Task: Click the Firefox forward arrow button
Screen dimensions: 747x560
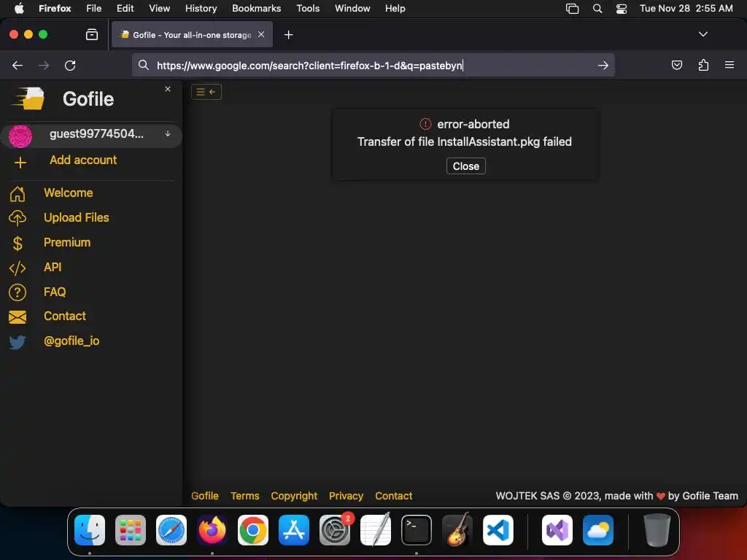Action: (44, 65)
